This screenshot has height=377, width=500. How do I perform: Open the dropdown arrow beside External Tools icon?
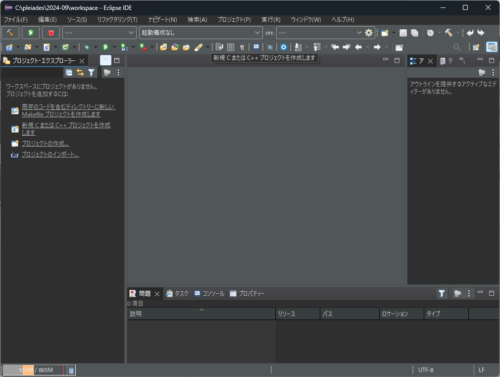coord(152,47)
